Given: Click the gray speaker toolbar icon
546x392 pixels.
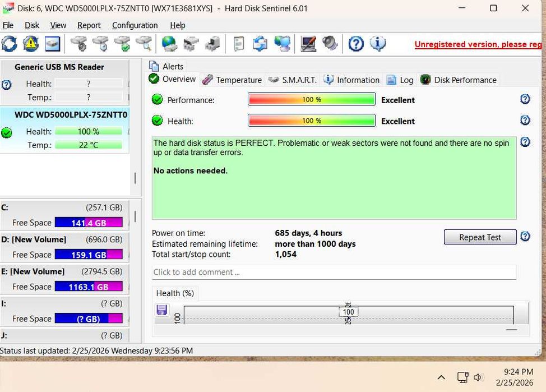Looking at the screenshot, I should point(330,44).
